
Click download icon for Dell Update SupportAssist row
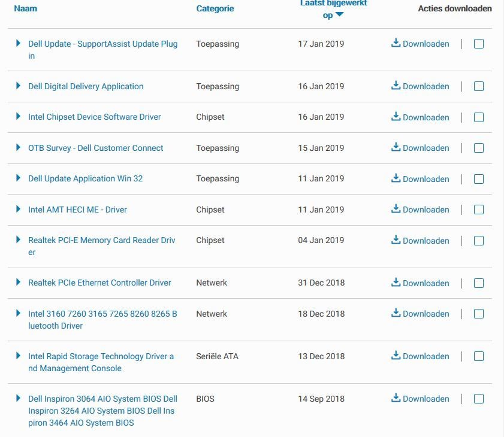[396, 43]
